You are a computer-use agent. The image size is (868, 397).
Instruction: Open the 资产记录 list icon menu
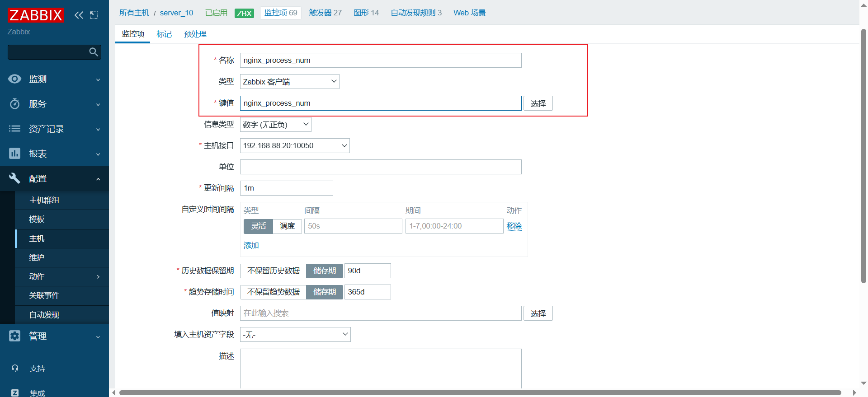pyautogui.click(x=14, y=129)
